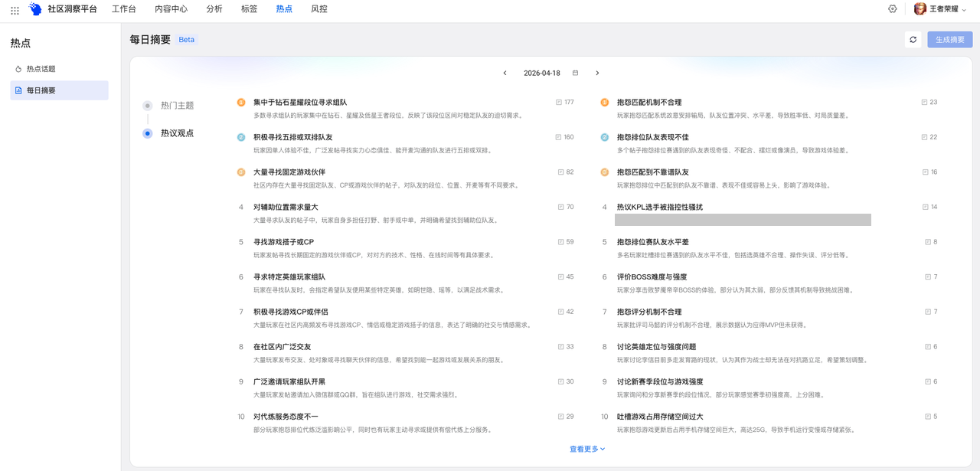This screenshot has height=471, width=980.
Task: Open the 风控 tab
Action: pyautogui.click(x=319, y=9)
